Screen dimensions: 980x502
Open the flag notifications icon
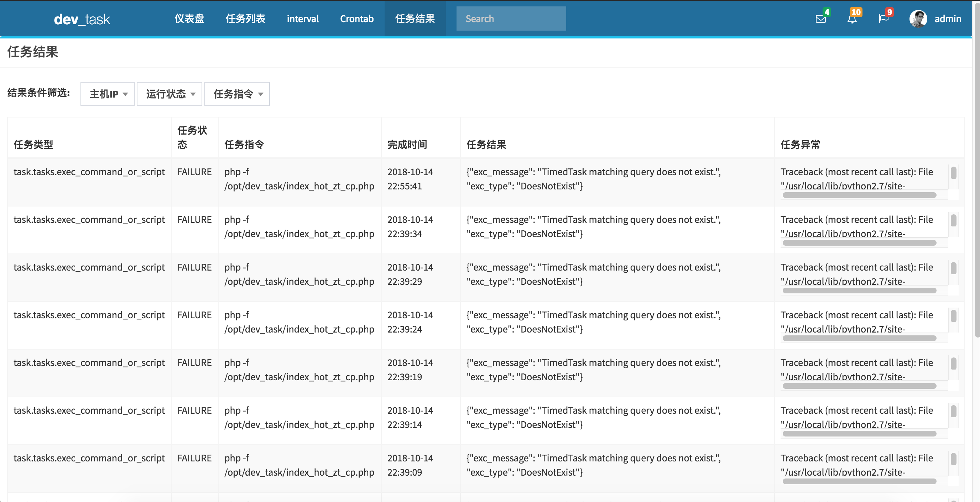point(883,19)
